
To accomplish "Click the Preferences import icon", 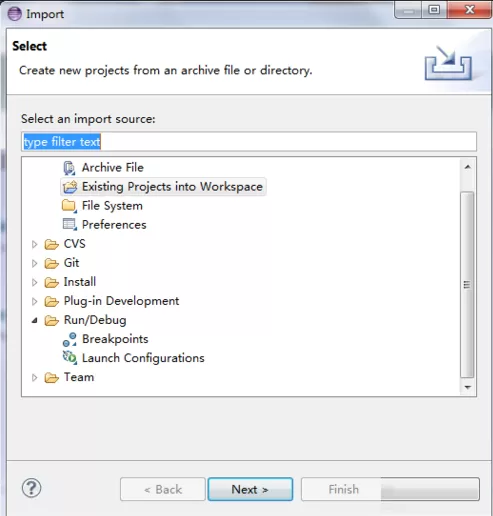I will pos(70,224).
